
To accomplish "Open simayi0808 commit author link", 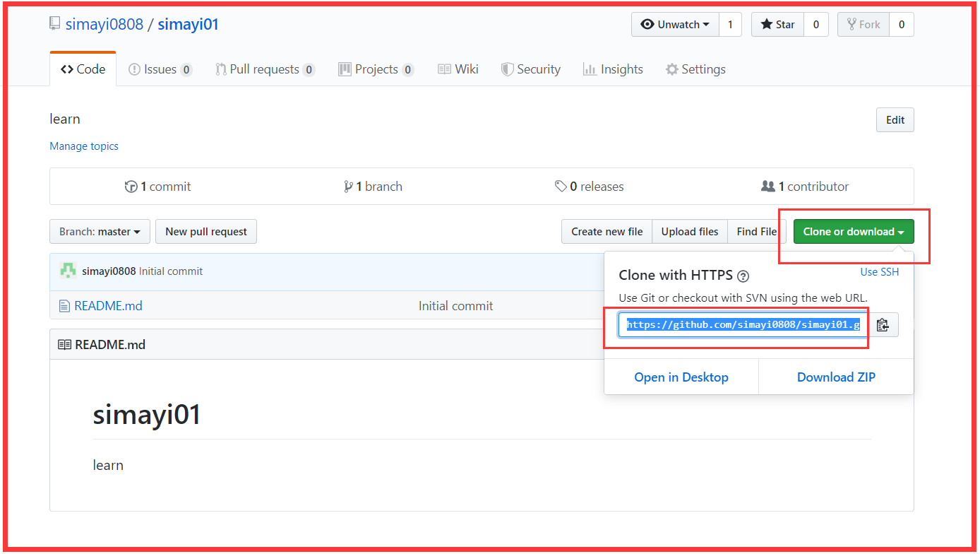I will click(x=109, y=271).
